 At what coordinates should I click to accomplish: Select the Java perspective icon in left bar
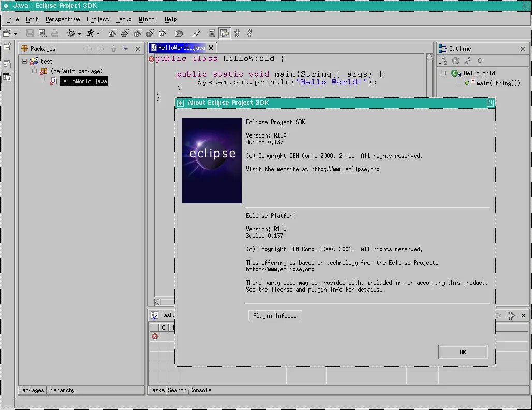tap(7, 77)
